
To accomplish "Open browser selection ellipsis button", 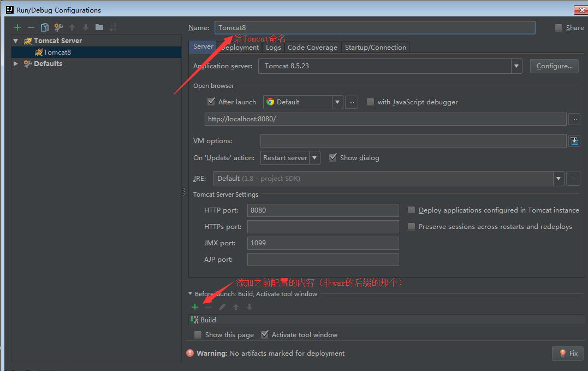I will tap(352, 102).
